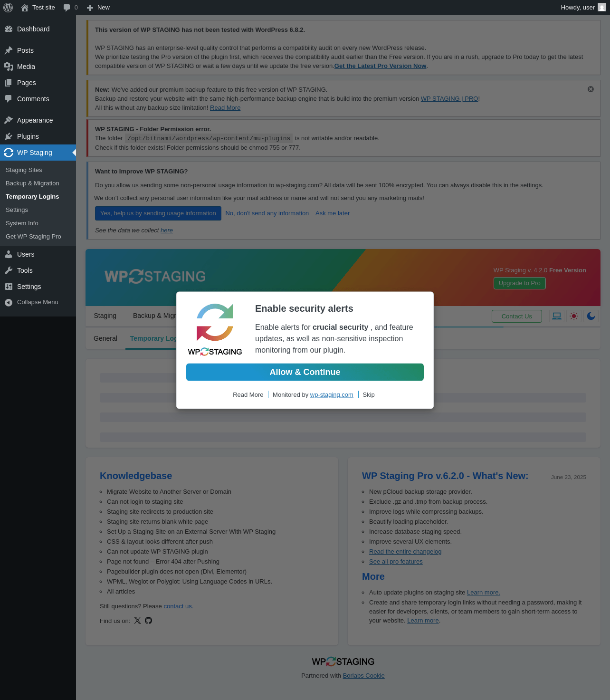Screen dimensions: 610x700
Task: Open the Posts sidebar menu
Action: (38, 50)
